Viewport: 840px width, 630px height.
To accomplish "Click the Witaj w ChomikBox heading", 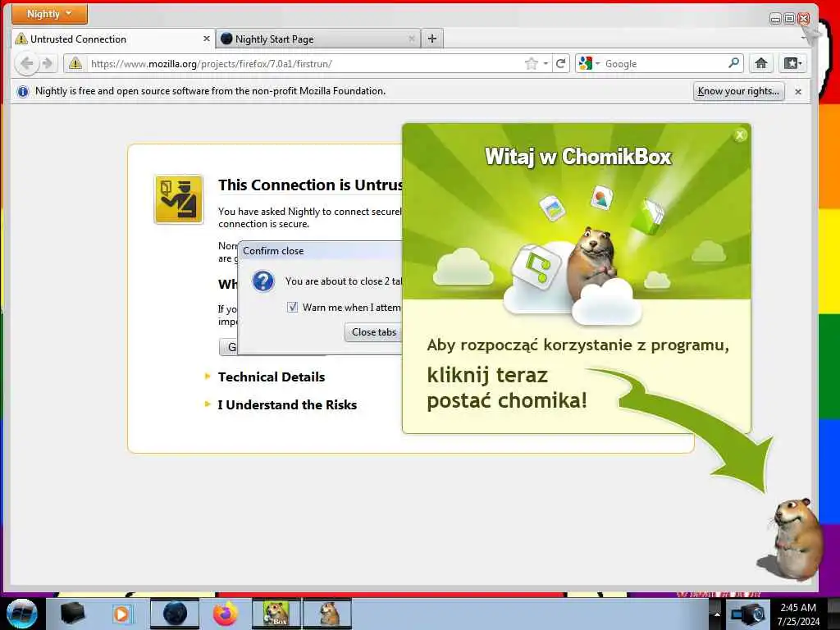I will [x=578, y=157].
